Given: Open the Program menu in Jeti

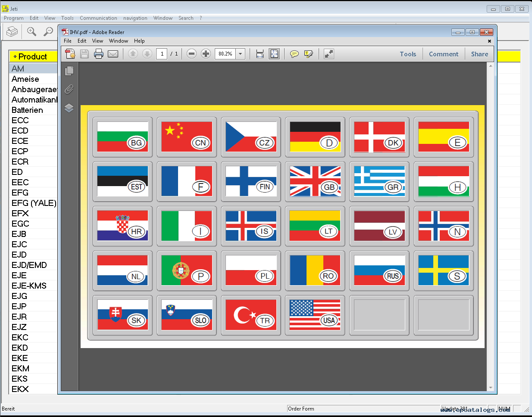Looking at the screenshot, I should coord(14,18).
